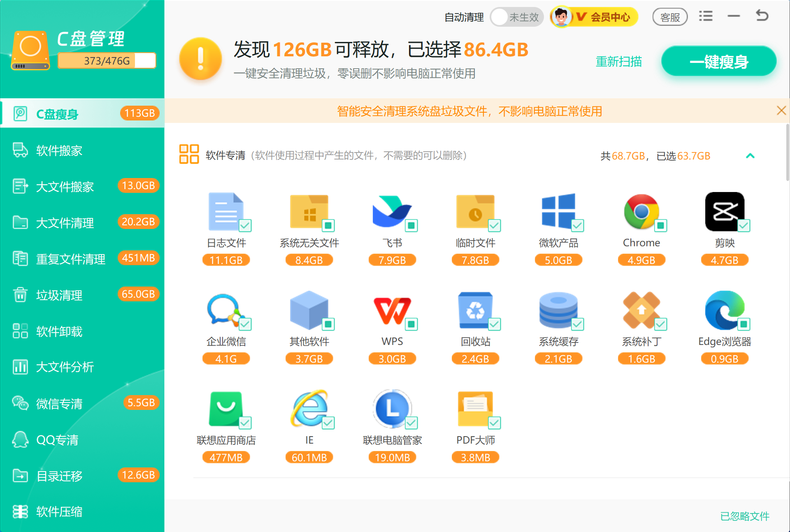
Task: Uncheck the PDF大师 checkbox
Action: click(x=495, y=423)
